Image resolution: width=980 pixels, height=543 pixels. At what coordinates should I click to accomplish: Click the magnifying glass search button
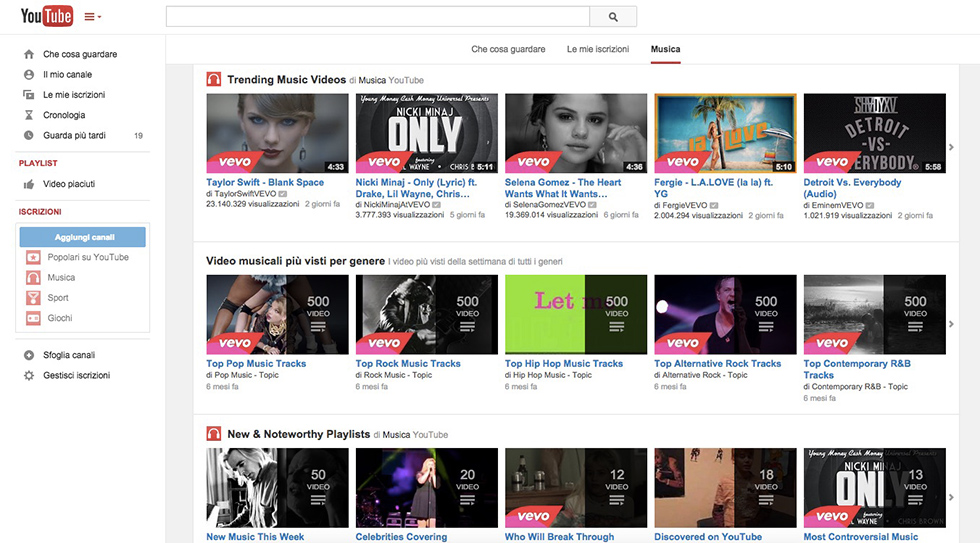pos(613,17)
